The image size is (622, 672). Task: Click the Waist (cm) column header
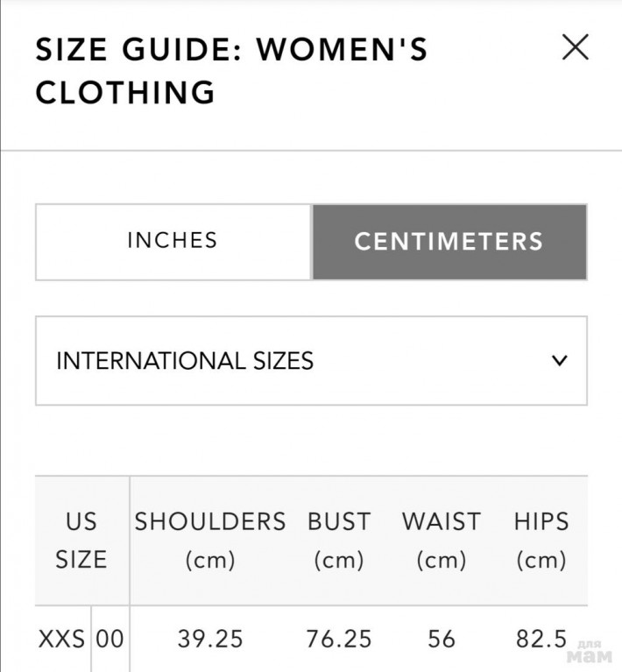[x=441, y=541]
